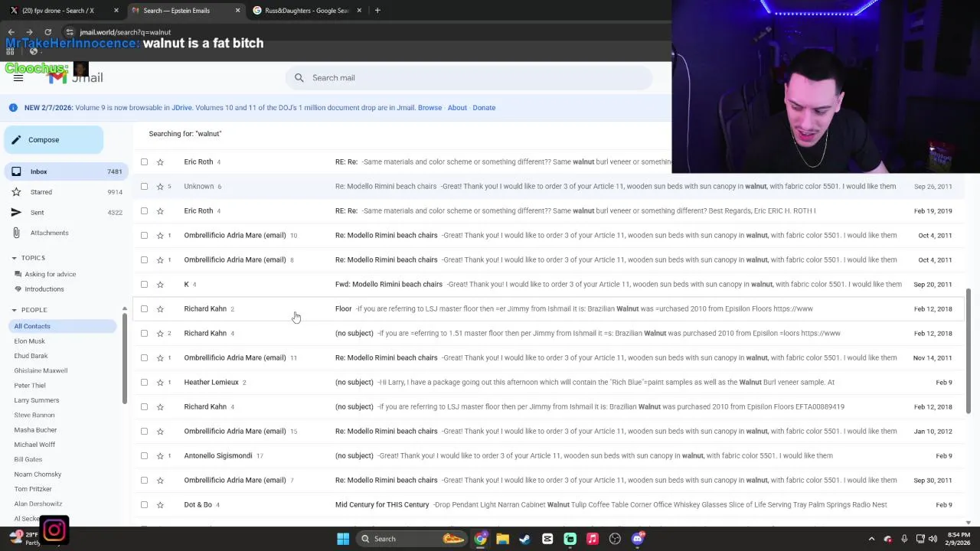980x551 pixels.
Task: Filter by Elon Musk
Action: point(29,341)
